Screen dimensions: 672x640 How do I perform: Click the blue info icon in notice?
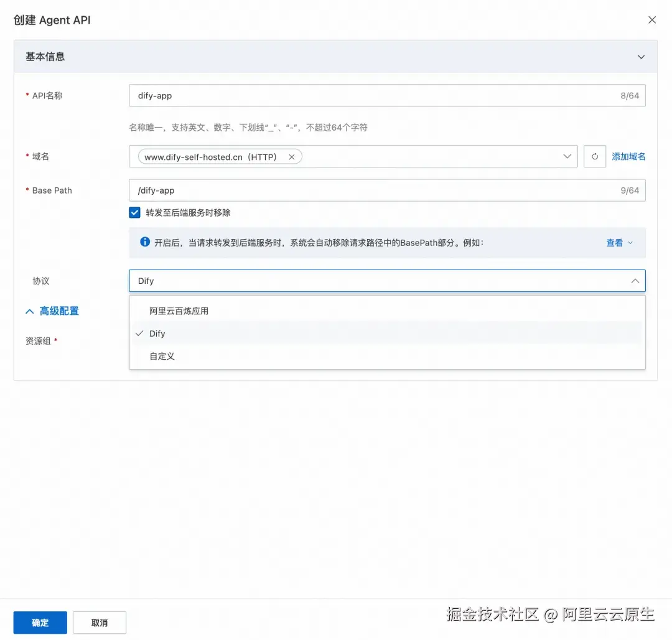(145, 242)
